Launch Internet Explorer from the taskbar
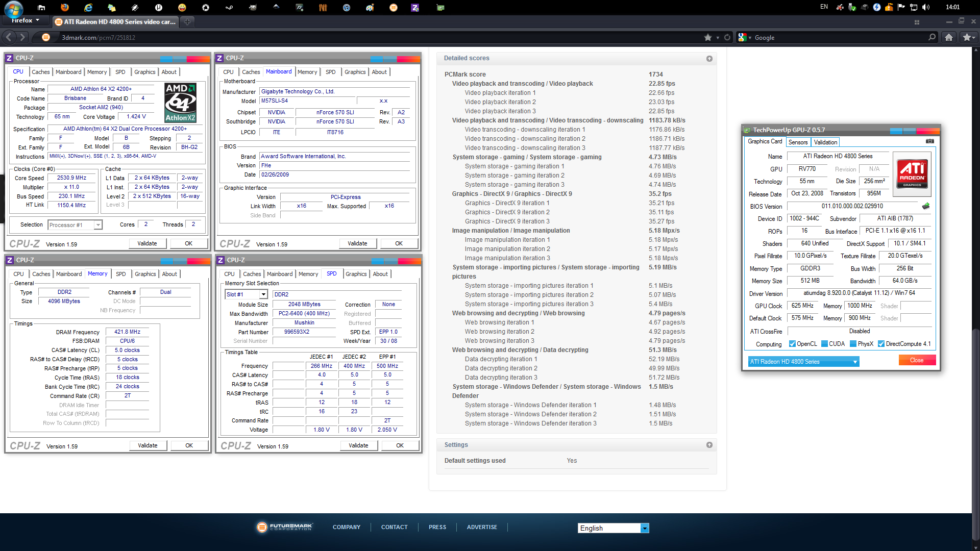The image size is (980, 551). pyautogui.click(x=88, y=7)
